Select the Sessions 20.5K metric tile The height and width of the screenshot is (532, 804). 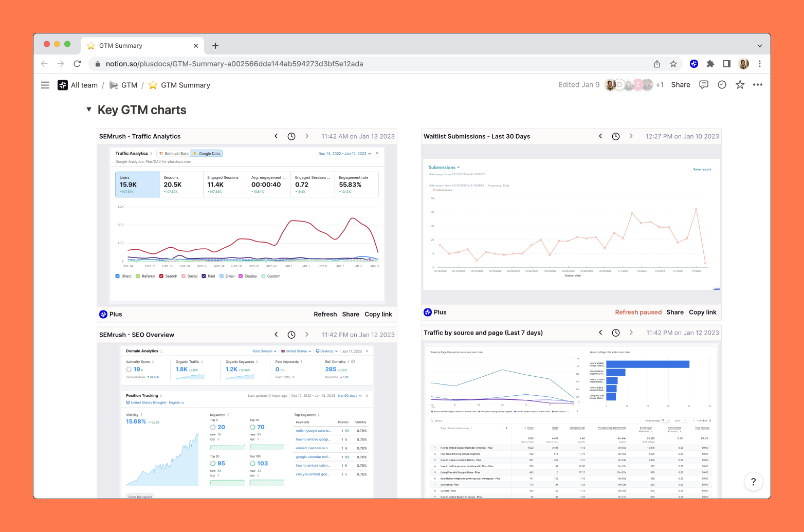pyautogui.click(x=181, y=185)
